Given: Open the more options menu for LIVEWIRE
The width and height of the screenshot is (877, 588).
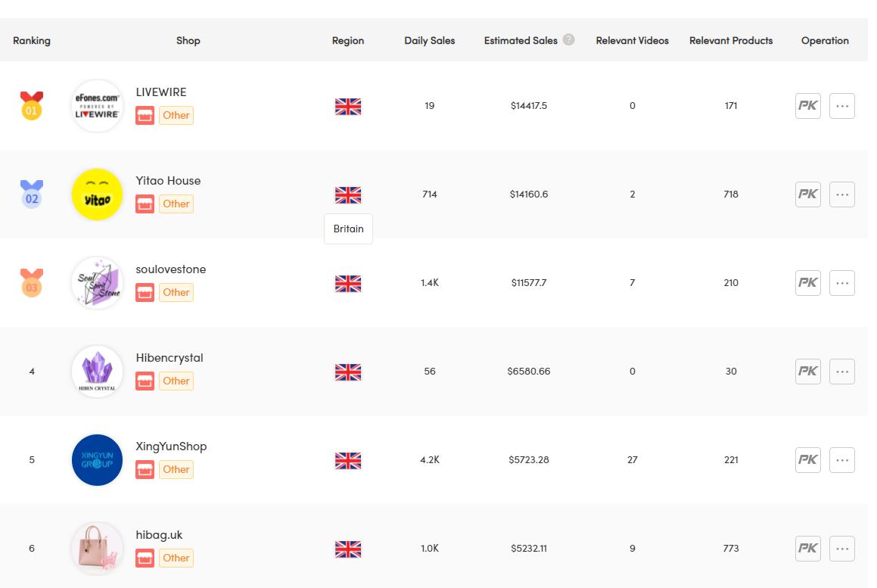Looking at the screenshot, I should (x=841, y=106).
